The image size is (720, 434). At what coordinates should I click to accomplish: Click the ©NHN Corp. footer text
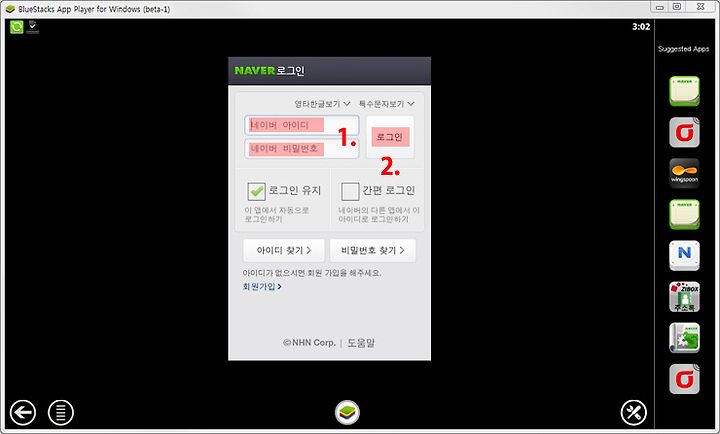click(x=309, y=343)
